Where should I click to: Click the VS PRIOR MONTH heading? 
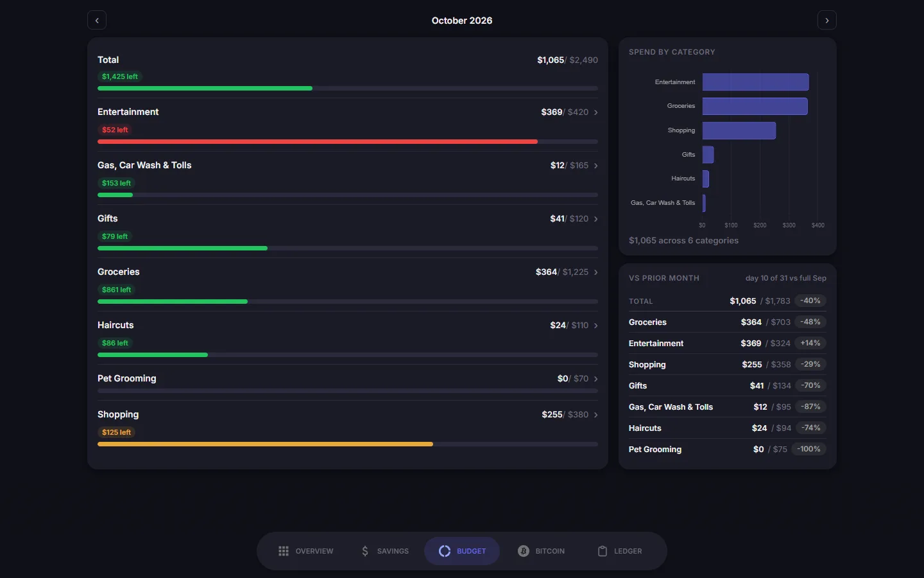(664, 278)
